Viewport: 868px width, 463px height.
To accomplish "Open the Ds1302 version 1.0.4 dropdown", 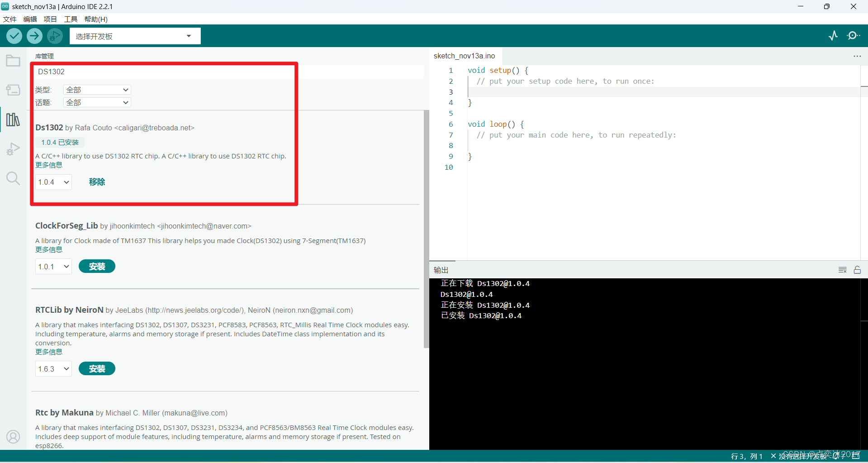I will [x=53, y=182].
